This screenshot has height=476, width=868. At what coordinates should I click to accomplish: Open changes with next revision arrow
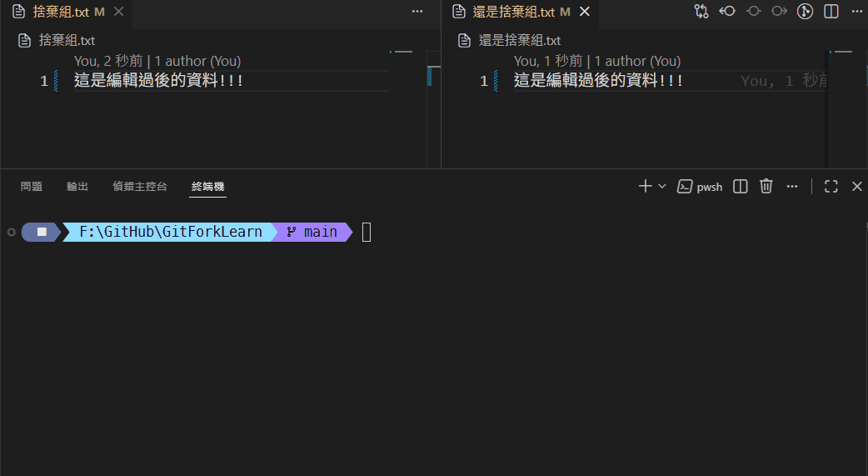click(x=779, y=12)
